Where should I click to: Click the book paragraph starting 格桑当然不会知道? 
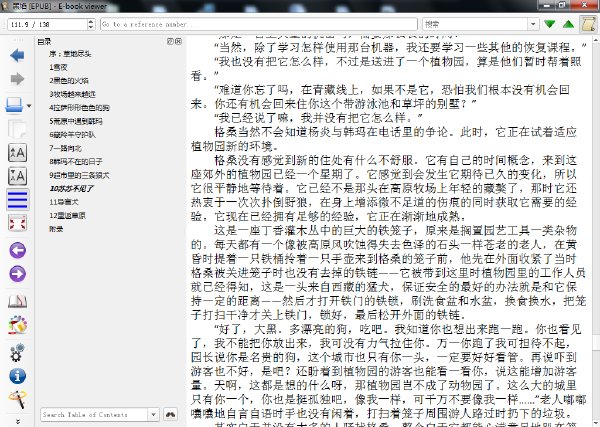[384, 139]
